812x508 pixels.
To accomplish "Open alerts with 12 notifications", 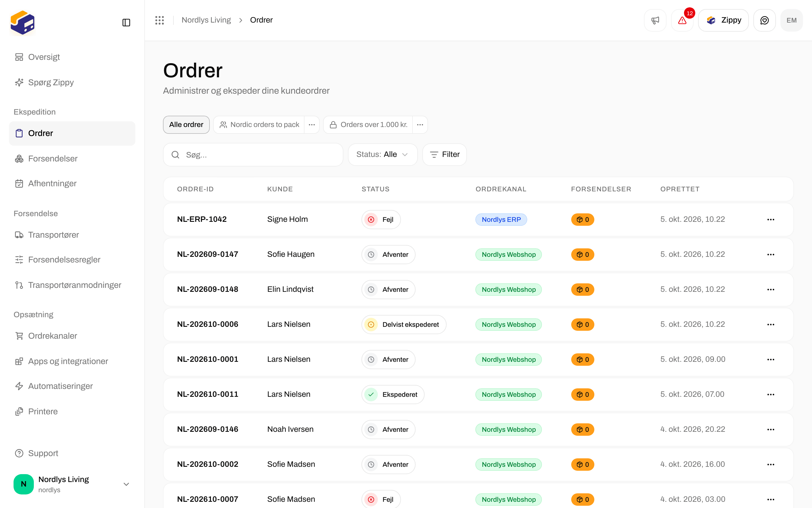I will coord(682,20).
